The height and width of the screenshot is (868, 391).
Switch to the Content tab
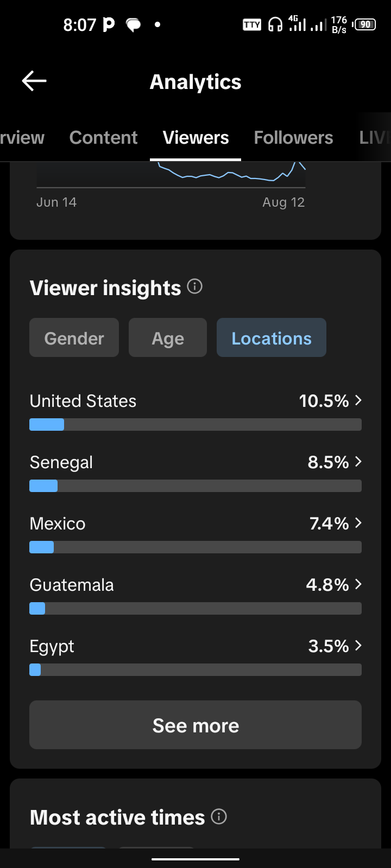(x=103, y=138)
